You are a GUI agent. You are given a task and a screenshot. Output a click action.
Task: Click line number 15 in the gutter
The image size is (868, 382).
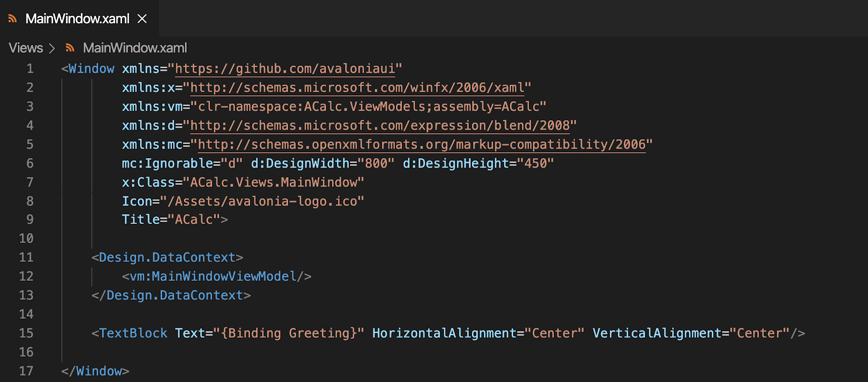click(x=26, y=333)
